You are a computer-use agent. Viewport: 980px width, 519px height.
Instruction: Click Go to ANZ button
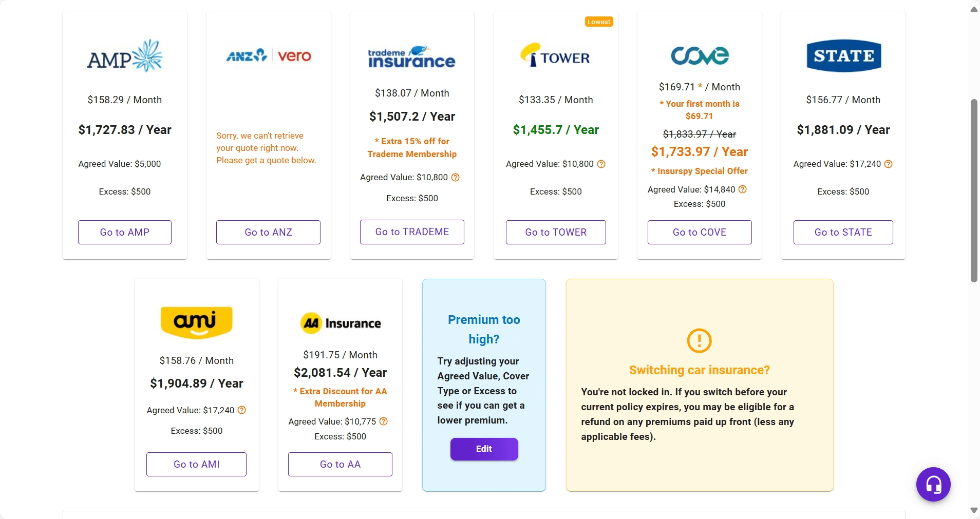click(x=268, y=233)
